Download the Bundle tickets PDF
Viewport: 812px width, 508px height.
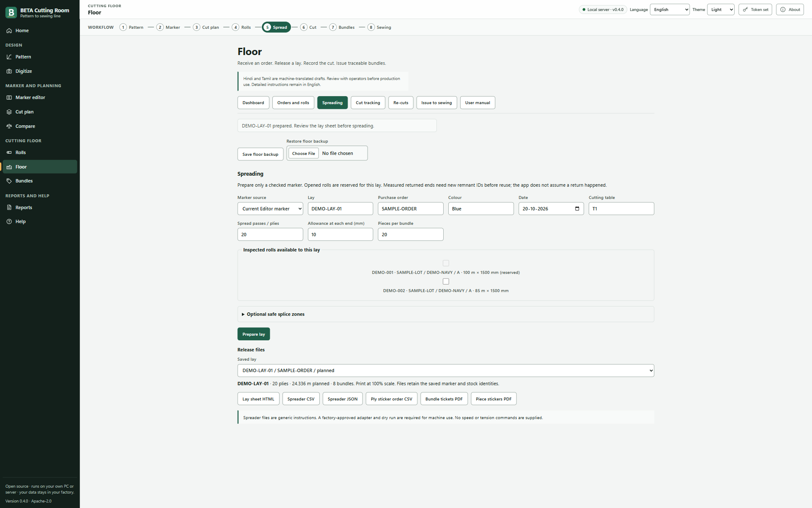(x=444, y=399)
